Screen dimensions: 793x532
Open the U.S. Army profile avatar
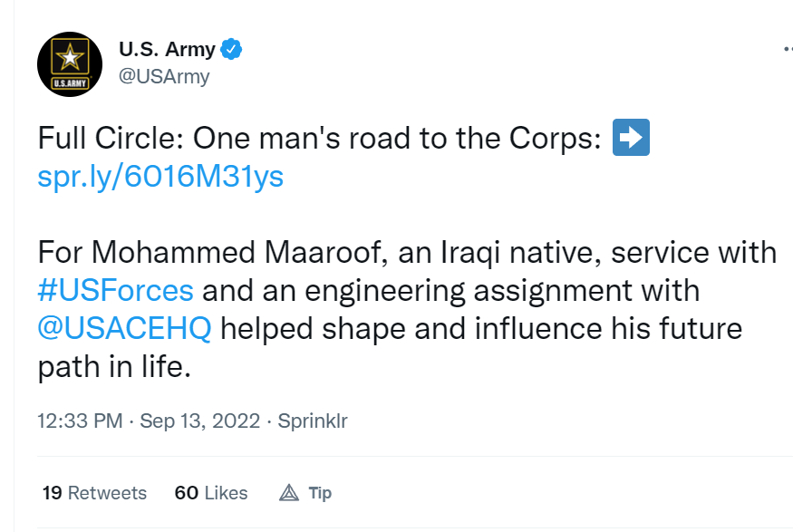tap(70, 64)
